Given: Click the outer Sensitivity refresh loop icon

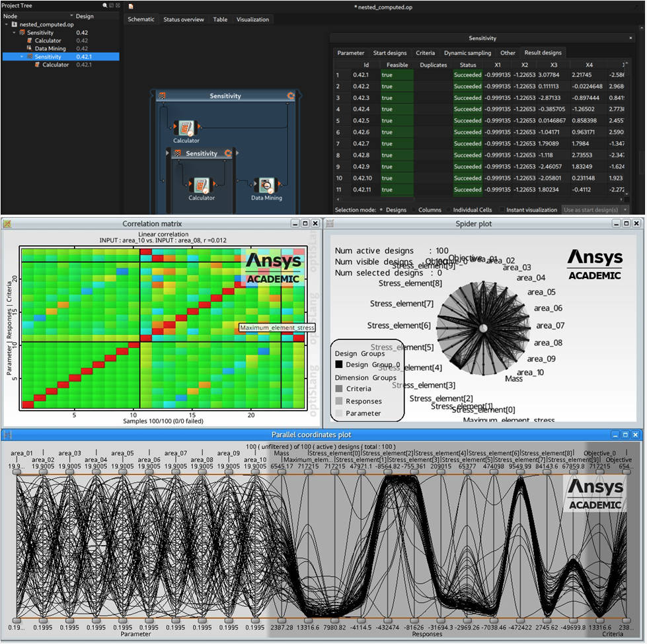Looking at the screenshot, I should click(290, 96).
